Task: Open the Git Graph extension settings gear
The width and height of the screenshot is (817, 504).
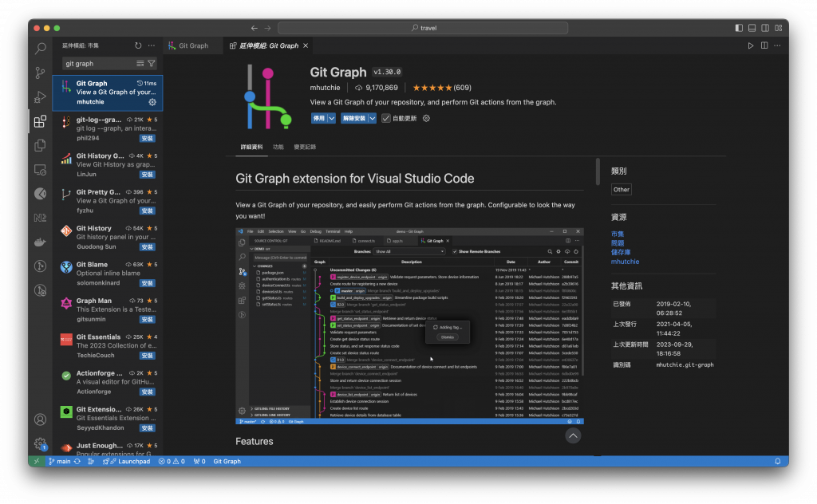Action: [x=426, y=119]
